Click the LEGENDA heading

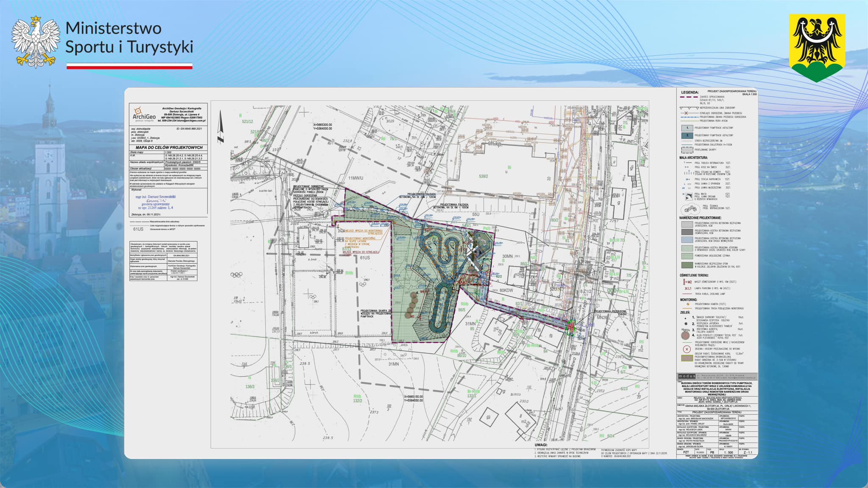tap(690, 92)
